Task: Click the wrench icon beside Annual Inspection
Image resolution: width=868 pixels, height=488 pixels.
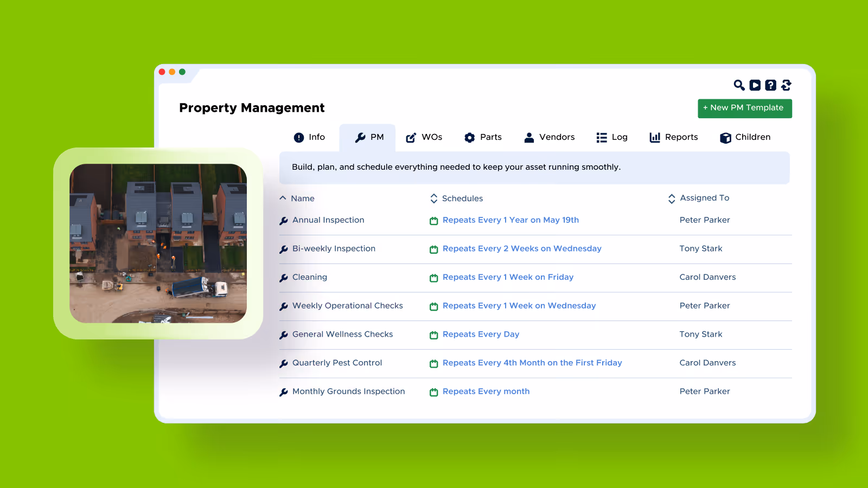Action: (284, 220)
